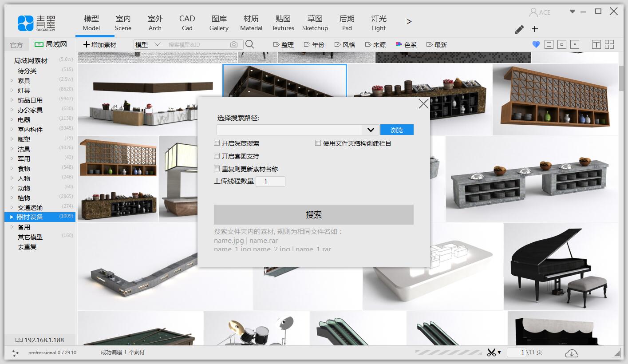Open the 最新 newest tag filter

437,45
